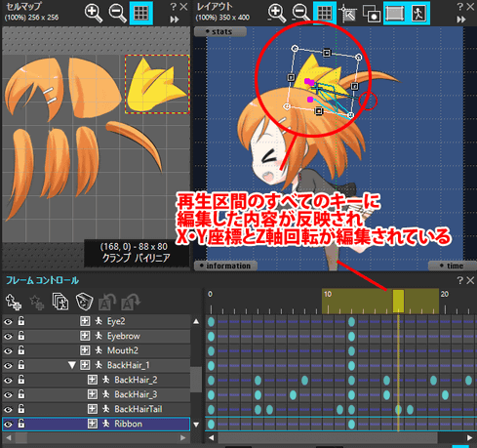Screen dimensions: 477x448
Task: Select the curved hair tail cell in cell map
Action: [135, 145]
